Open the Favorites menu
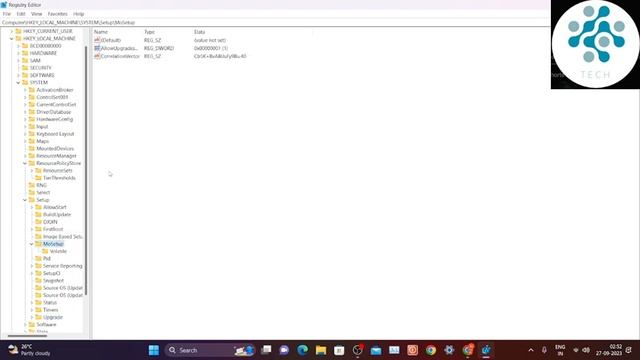640x360 pixels. click(x=58, y=14)
